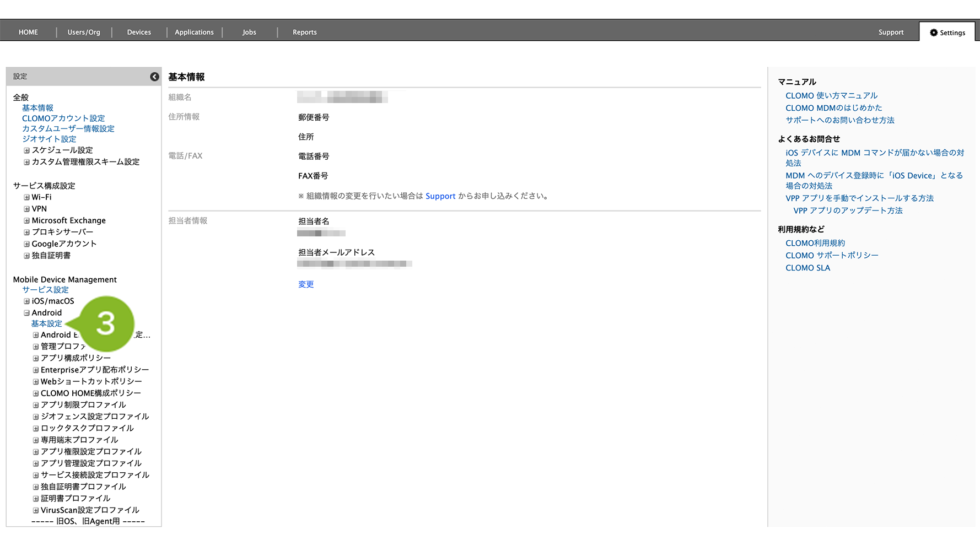This screenshot has height=551, width=980.
Task: Expand the Googleアカウント node
Action: coord(26,244)
